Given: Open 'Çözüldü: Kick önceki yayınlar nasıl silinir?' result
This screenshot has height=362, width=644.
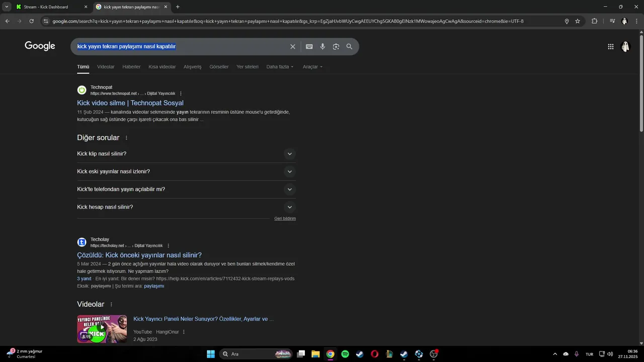Looking at the screenshot, I should 139,255.
